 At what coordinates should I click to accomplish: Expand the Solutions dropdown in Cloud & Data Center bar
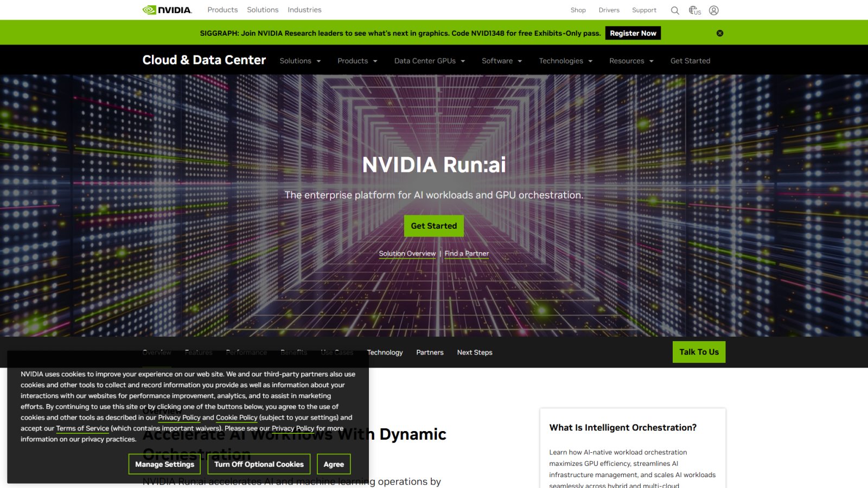pyautogui.click(x=300, y=61)
